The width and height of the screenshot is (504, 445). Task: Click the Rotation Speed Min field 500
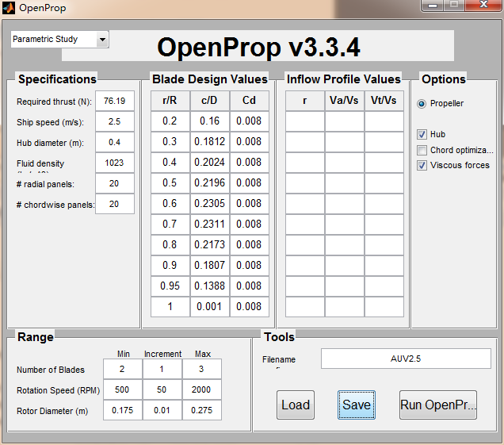click(123, 389)
